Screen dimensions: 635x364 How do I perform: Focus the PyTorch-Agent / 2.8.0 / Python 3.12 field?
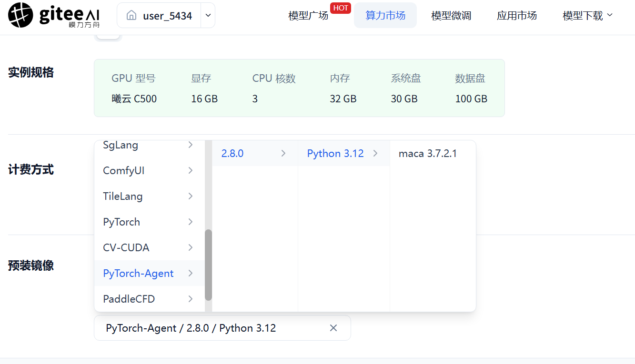point(222,328)
